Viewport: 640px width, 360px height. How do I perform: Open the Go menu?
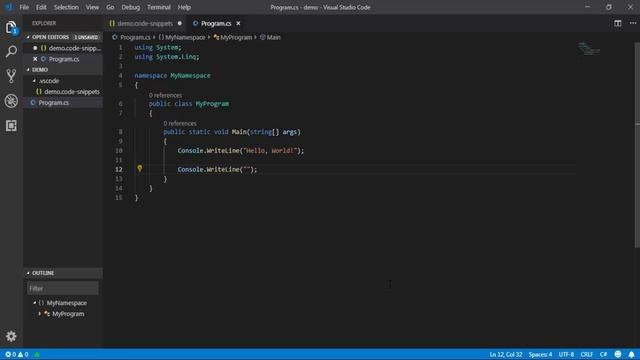click(110, 7)
